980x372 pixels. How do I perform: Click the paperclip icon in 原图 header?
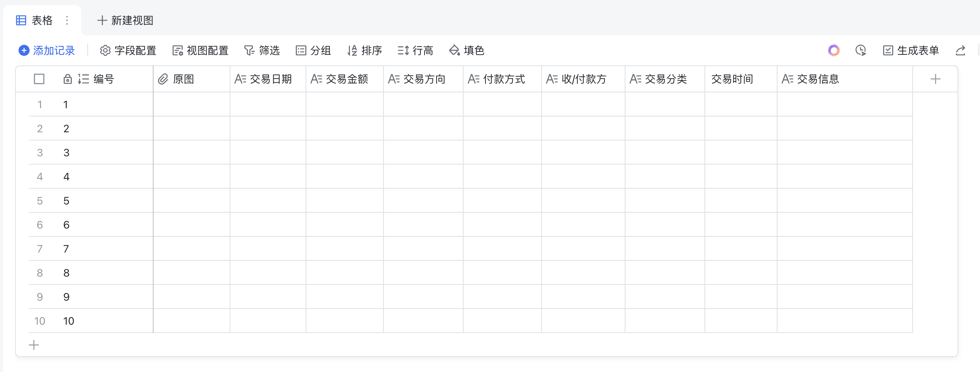[x=163, y=79]
